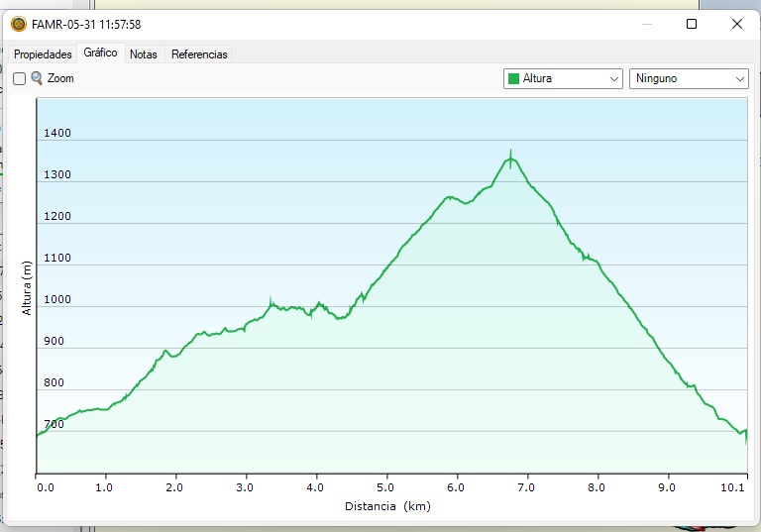This screenshot has width=761, height=532.
Task: Click the elevation peak spike on chart
Action: pos(510,156)
